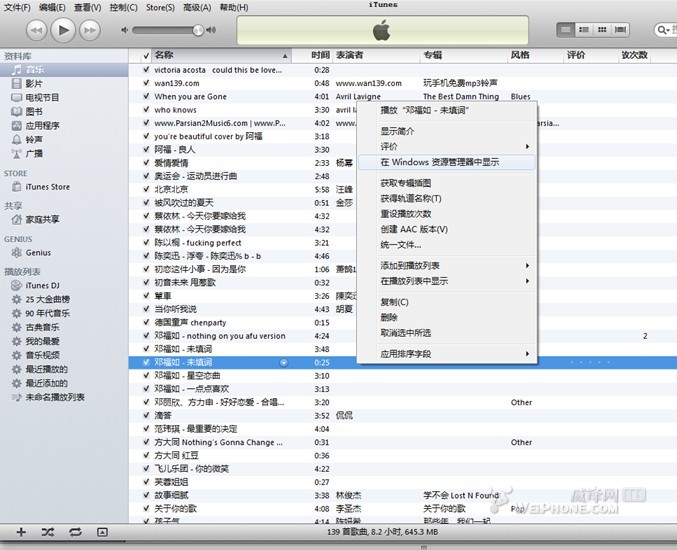Choose 显示简介 in the context menu
Viewport: 677px width, 550px height.
click(x=447, y=131)
